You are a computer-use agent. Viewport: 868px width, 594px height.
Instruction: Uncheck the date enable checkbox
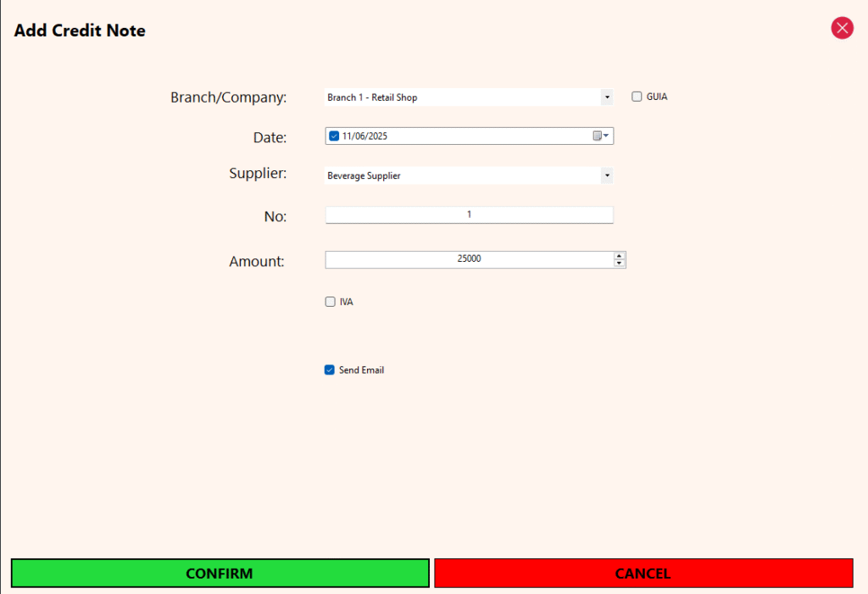334,136
